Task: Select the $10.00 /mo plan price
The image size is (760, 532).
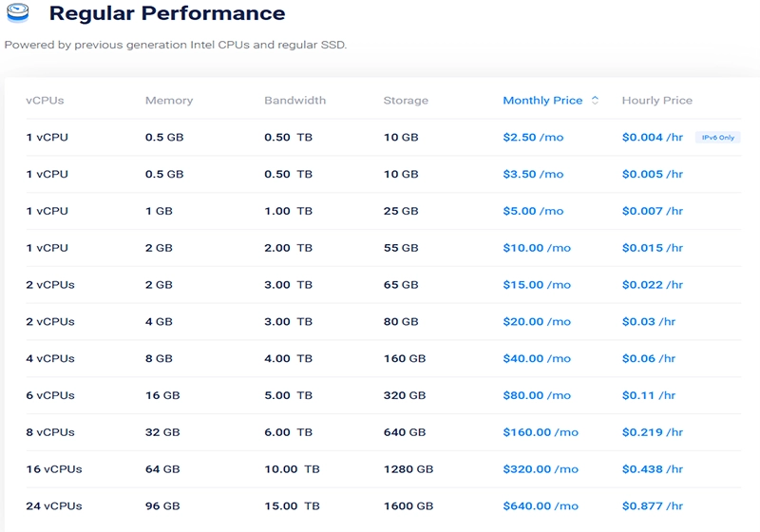Action: pyautogui.click(x=537, y=248)
